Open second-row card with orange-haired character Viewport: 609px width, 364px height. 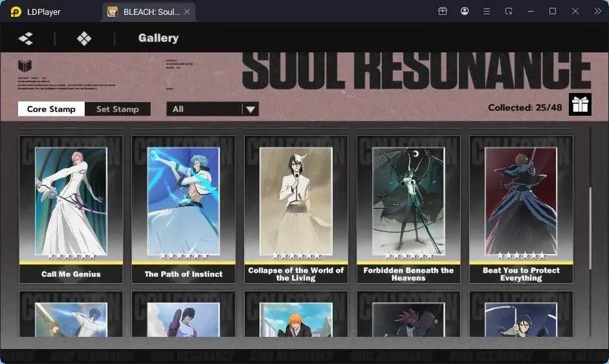tap(296, 314)
